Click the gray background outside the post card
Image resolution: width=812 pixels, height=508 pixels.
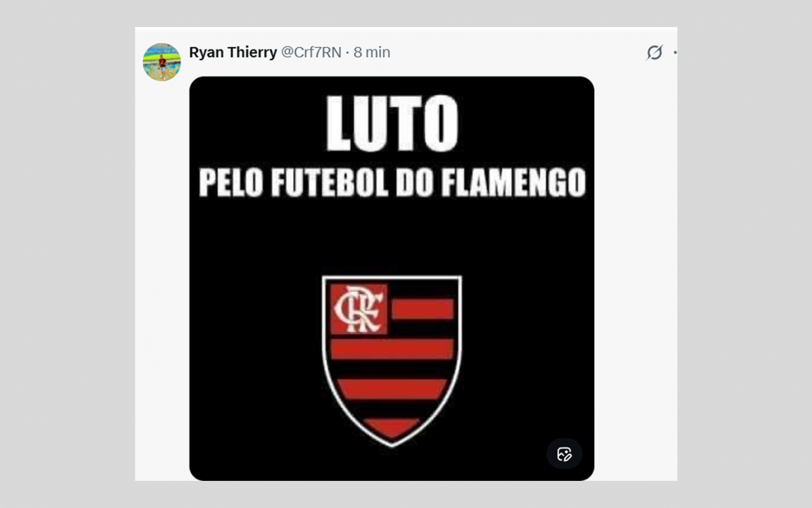click(x=68, y=271)
